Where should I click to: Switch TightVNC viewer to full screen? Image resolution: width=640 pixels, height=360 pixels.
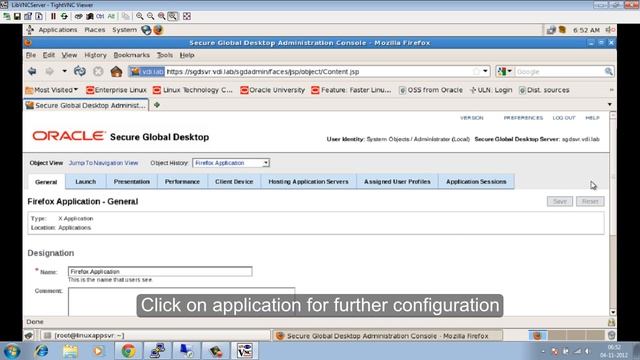click(x=187, y=16)
